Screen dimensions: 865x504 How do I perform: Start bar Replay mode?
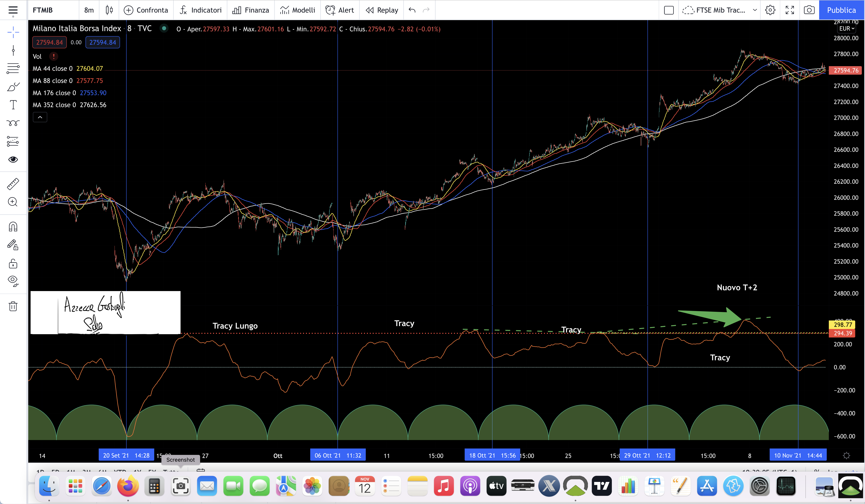coord(382,10)
